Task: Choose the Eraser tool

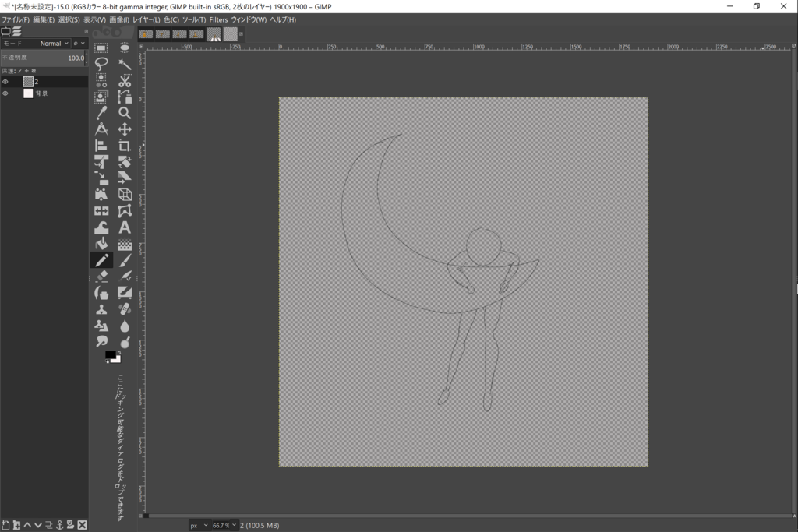Action: [101, 277]
